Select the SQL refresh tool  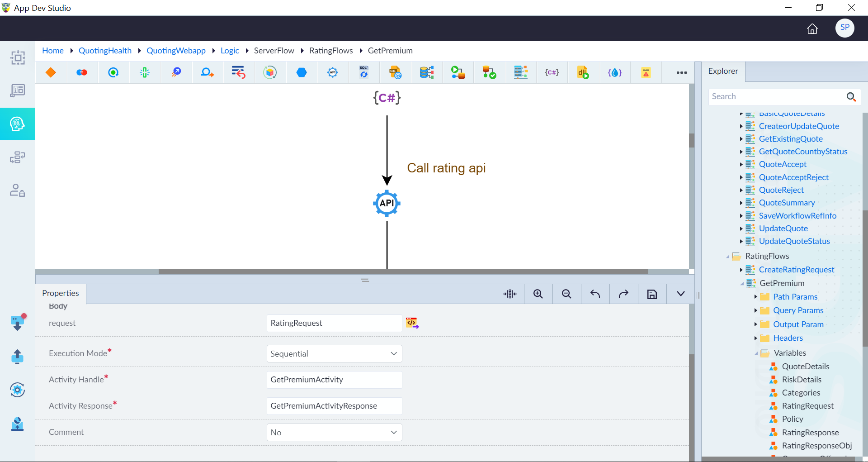pyautogui.click(x=364, y=72)
